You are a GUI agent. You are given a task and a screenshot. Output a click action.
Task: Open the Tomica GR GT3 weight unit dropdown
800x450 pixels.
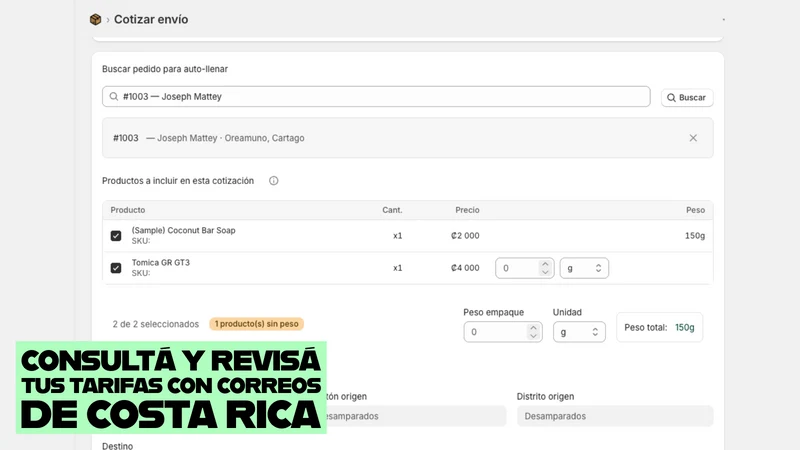584,268
